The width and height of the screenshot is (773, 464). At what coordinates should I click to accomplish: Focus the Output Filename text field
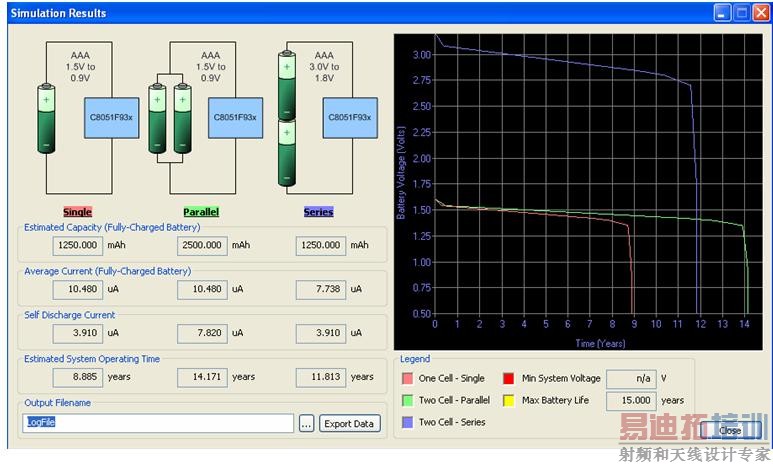point(158,424)
